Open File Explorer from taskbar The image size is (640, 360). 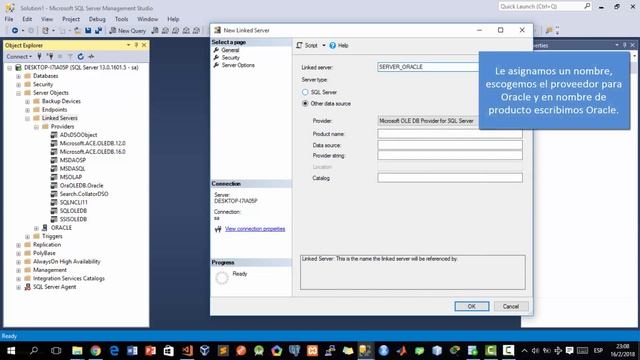pyautogui.click(x=77, y=351)
